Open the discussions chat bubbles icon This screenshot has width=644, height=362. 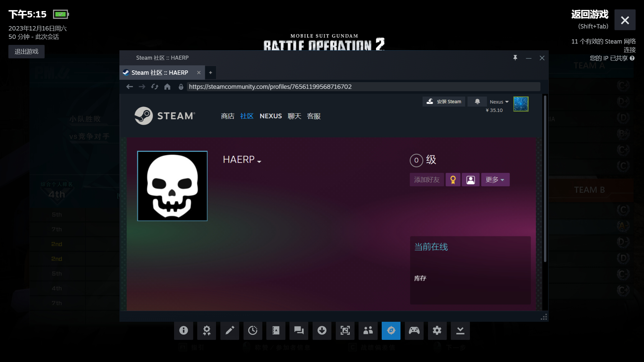click(299, 330)
